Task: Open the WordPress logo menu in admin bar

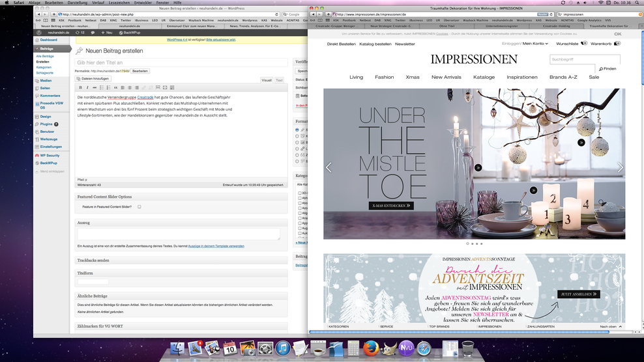Action: [x=39, y=33]
